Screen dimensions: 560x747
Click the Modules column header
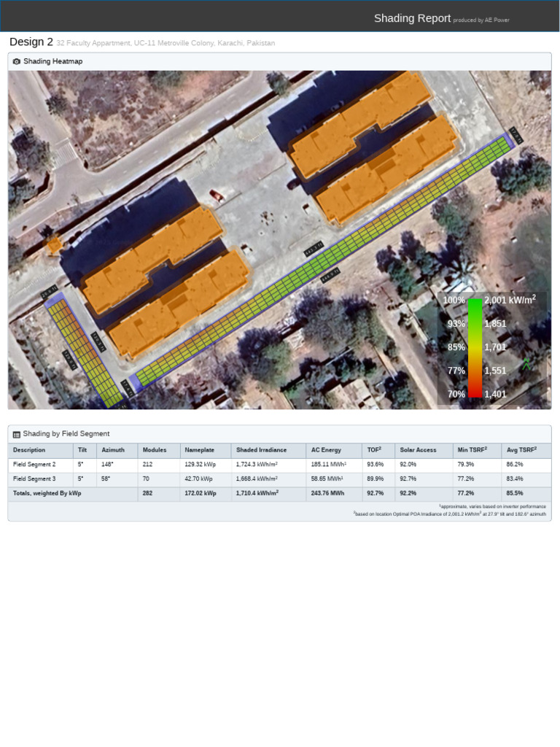(155, 450)
